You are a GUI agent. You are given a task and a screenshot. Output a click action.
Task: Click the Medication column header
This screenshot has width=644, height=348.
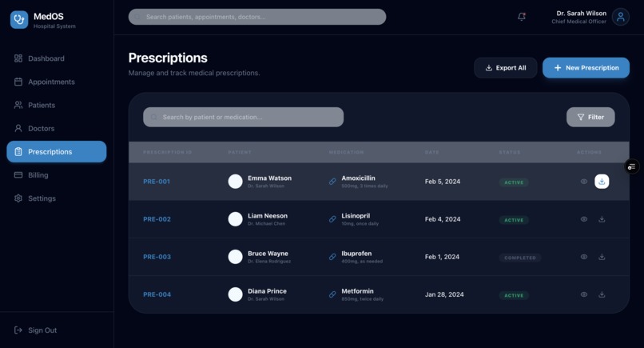click(x=346, y=152)
